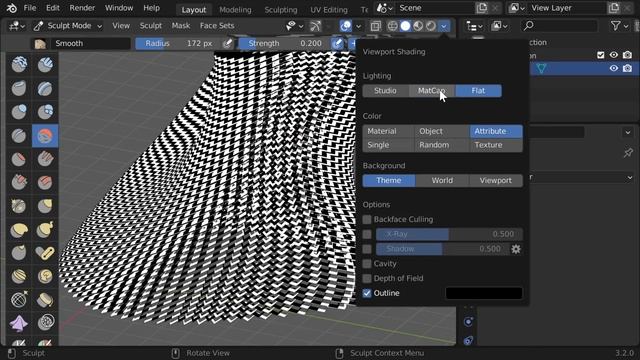Open Mask menu
Image resolution: width=640 pixels, height=360 pixels.
tap(181, 26)
